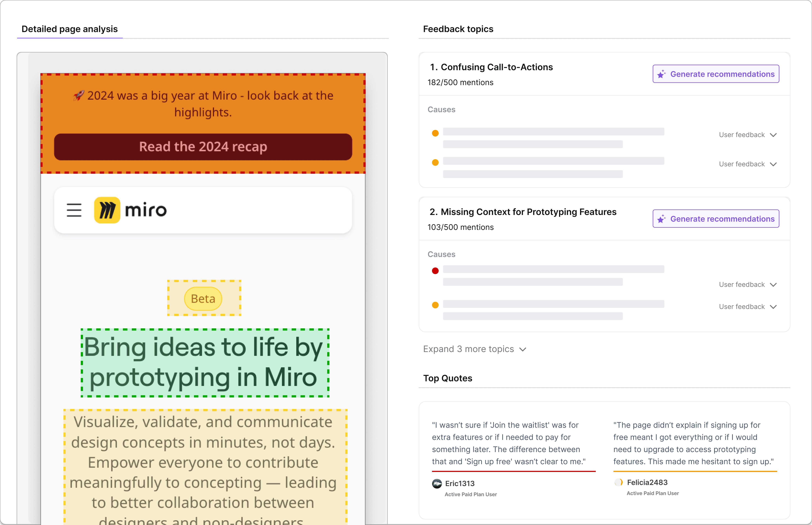Expand first User feedback under Confusing Call-to-Actions
Image resolution: width=812 pixels, height=525 pixels.
(747, 135)
